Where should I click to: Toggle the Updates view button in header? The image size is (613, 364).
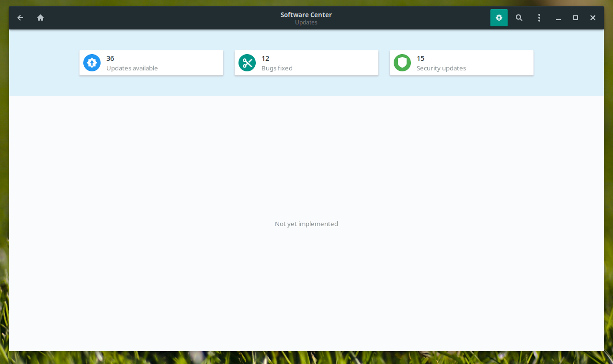click(499, 18)
